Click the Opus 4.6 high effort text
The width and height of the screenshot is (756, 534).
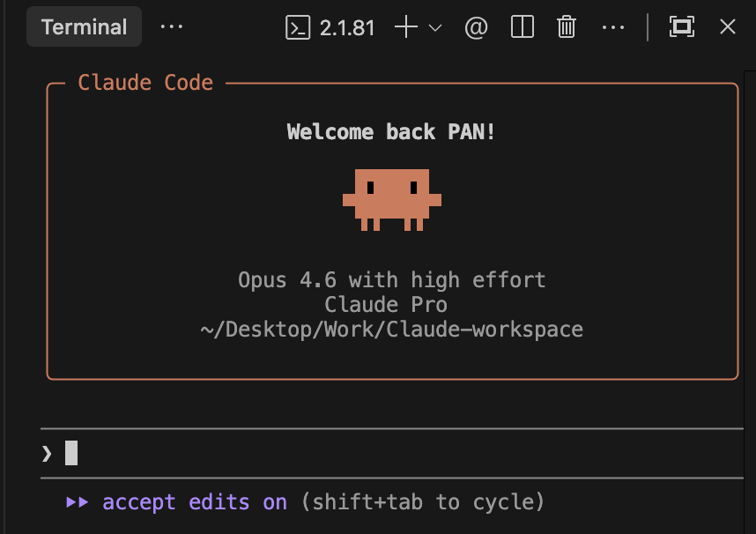(x=391, y=280)
